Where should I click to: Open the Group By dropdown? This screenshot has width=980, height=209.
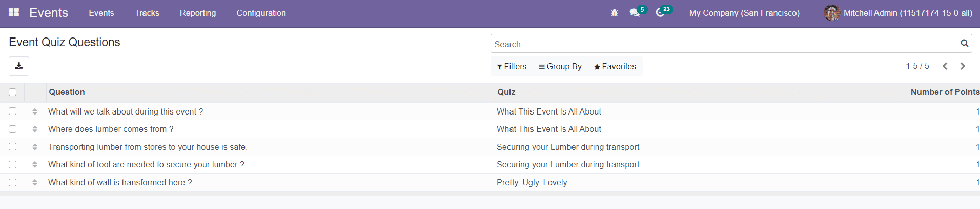560,67
